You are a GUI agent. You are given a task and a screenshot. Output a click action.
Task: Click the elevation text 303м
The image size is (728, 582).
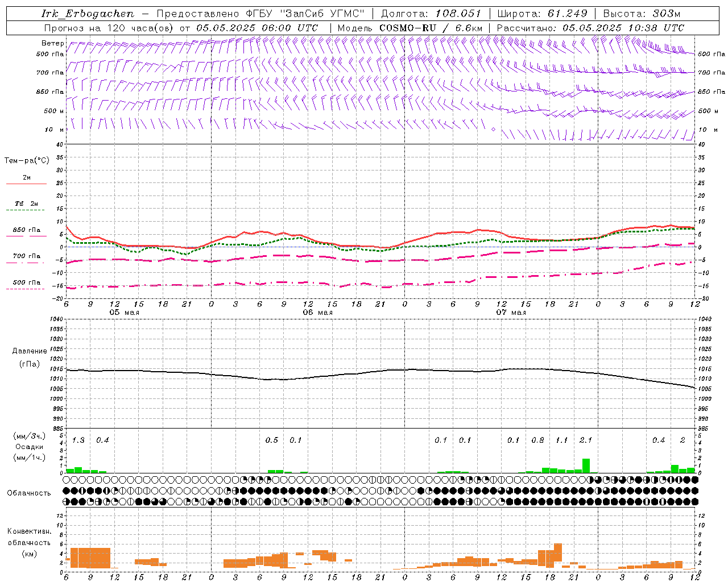pos(667,14)
